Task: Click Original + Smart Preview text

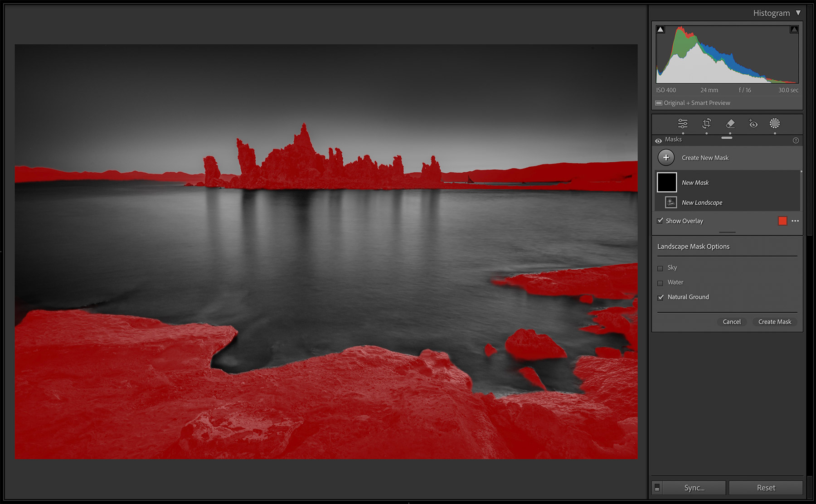Action: tap(697, 103)
